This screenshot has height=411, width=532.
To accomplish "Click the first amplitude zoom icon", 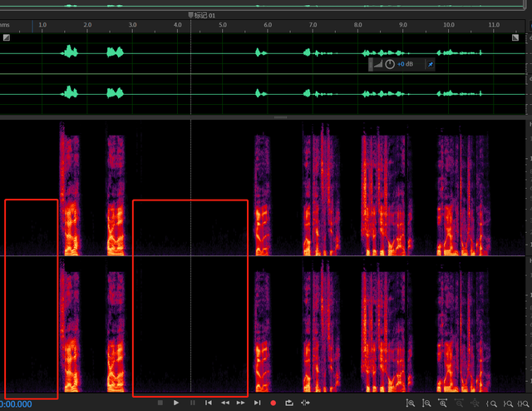I will (x=411, y=403).
